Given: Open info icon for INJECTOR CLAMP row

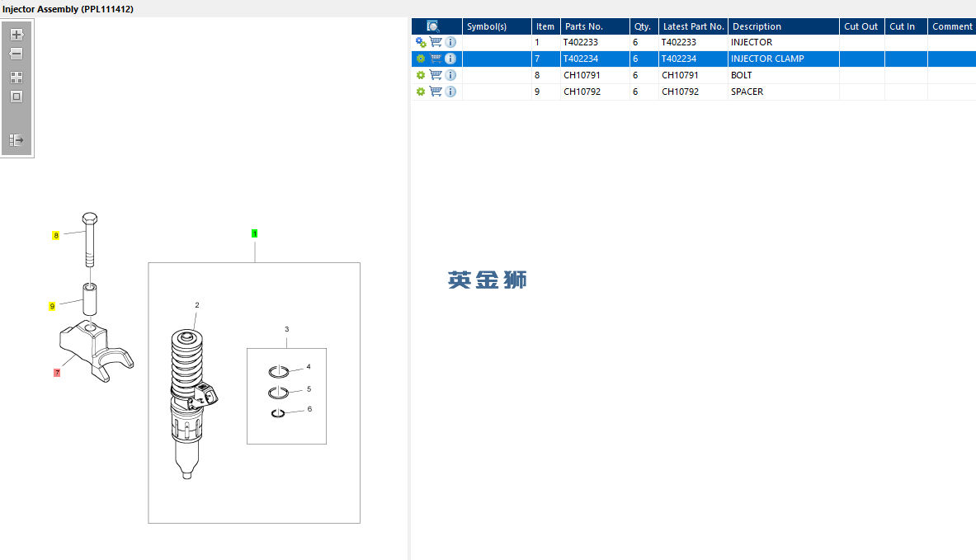Looking at the screenshot, I should tap(450, 59).
